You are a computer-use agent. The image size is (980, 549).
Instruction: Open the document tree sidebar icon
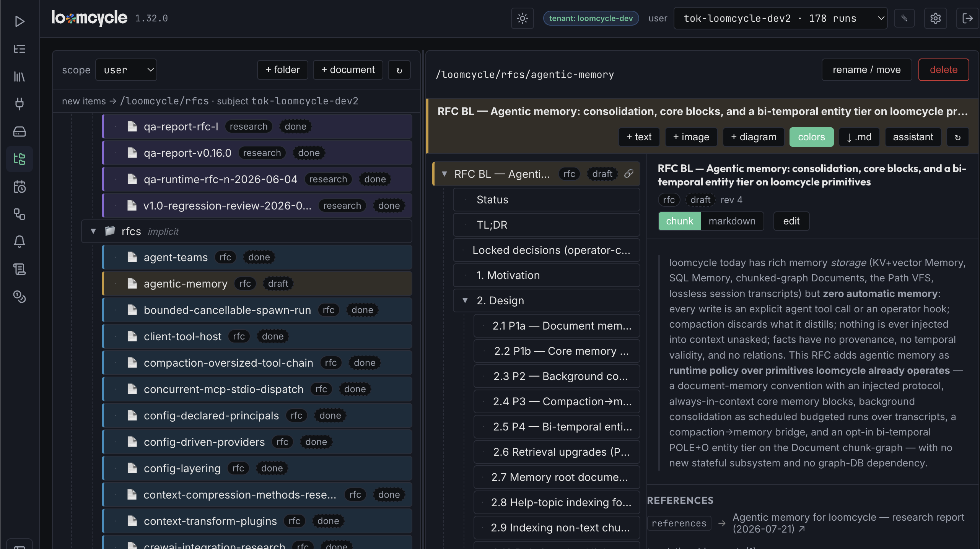pyautogui.click(x=20, y=159)
